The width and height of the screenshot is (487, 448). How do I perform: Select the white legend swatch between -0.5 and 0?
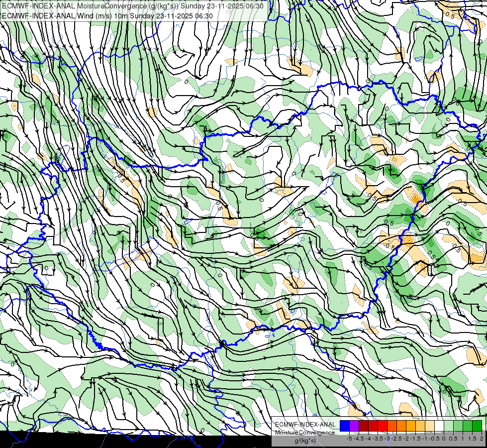pos(439,426)
